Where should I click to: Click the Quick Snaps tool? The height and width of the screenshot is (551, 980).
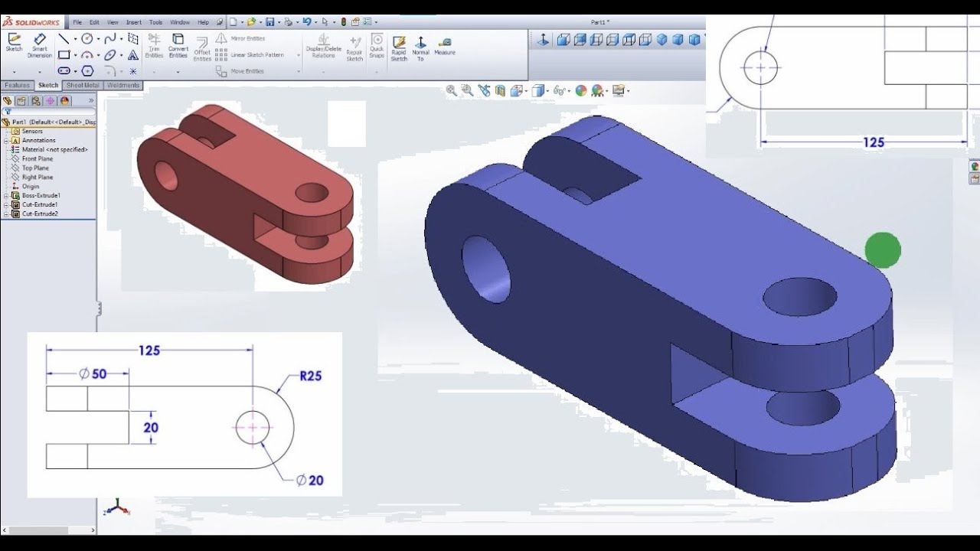pyautogui.click(x=377, y=46)
